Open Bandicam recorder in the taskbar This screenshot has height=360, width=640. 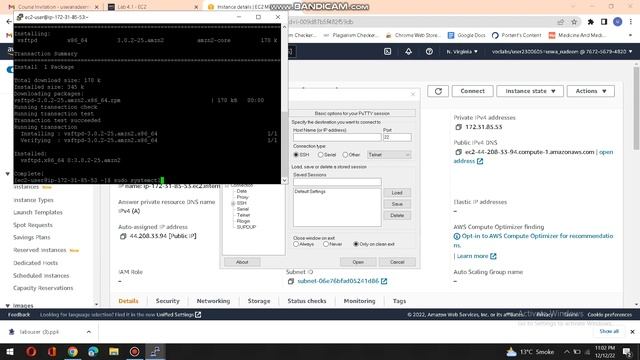[x=134, y=351]
